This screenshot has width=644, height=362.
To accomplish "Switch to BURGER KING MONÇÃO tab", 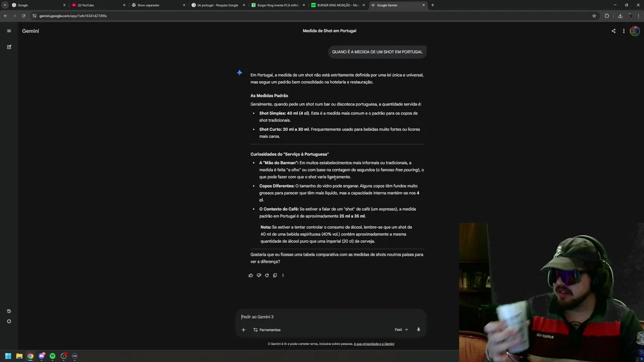I will coord(338,5).
